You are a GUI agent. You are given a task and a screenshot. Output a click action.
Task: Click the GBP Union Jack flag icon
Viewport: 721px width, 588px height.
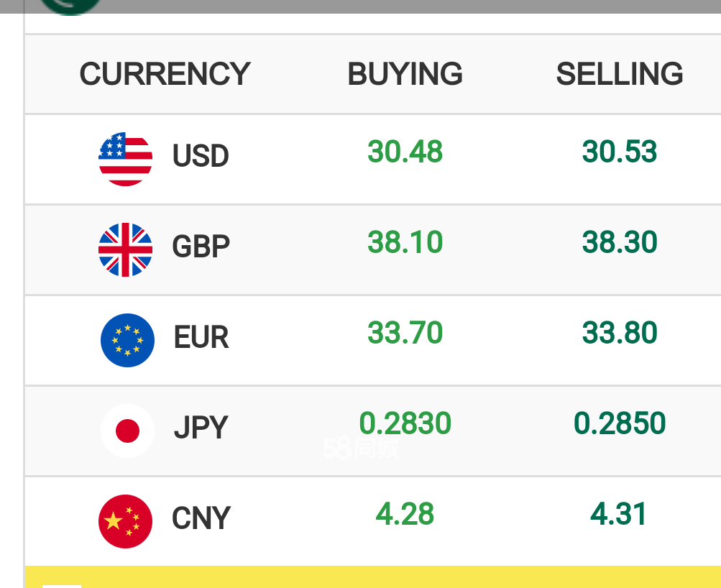click(x=126, y=249)
